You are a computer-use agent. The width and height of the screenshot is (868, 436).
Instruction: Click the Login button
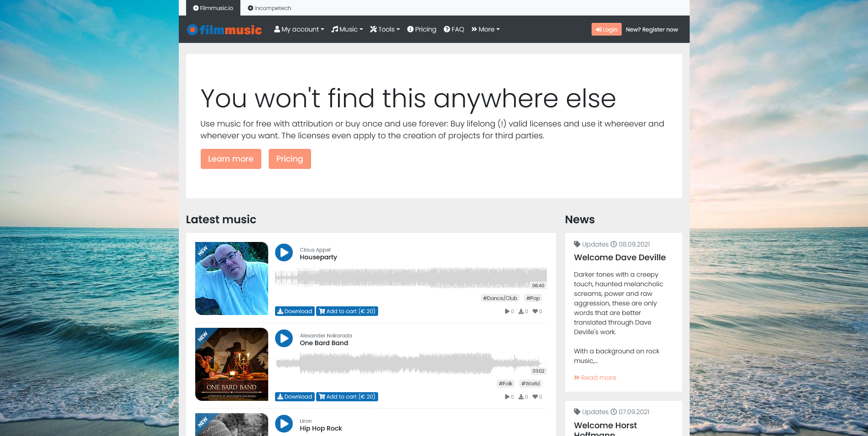pyautogui.click(x=606, y=29)
